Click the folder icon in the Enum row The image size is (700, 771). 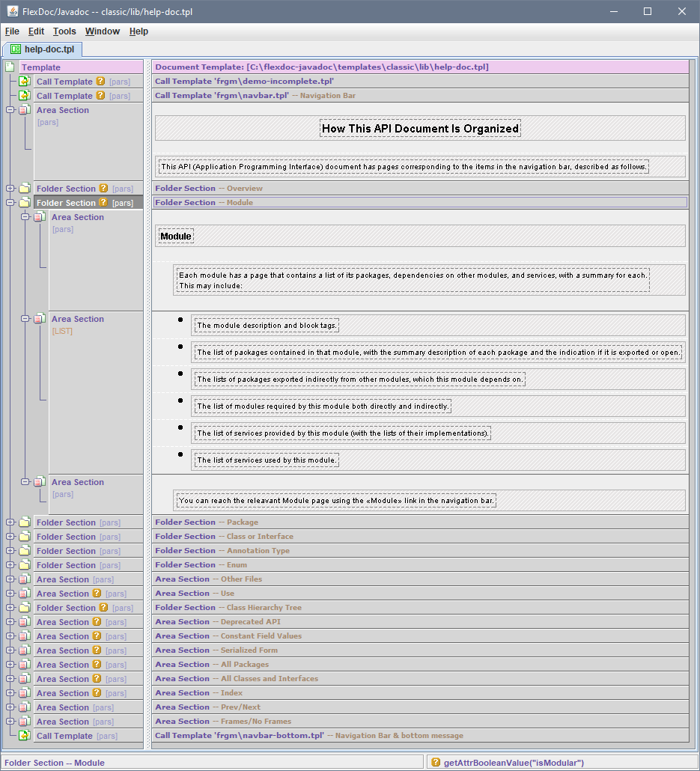[24, 565]
